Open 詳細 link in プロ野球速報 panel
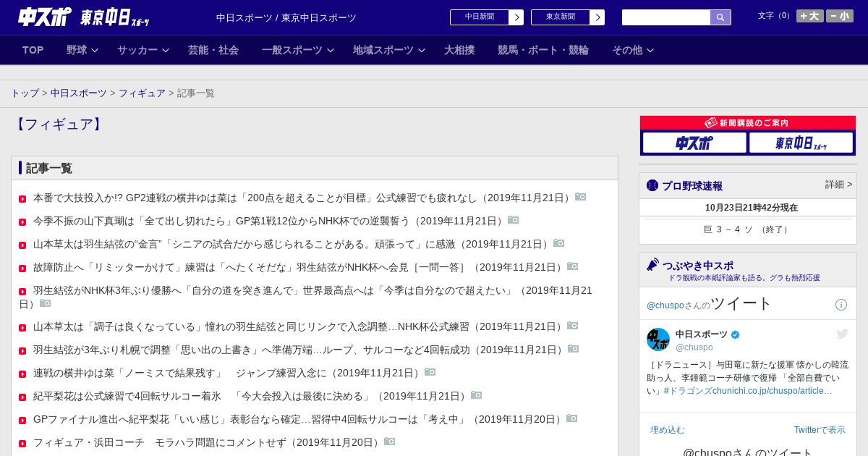Viewport: 868px width, 456px height. pos(838,185)
